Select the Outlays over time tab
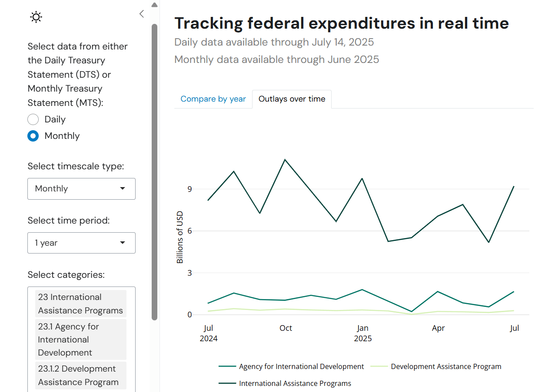The image size is (555, 392). (x=292, y=99)
